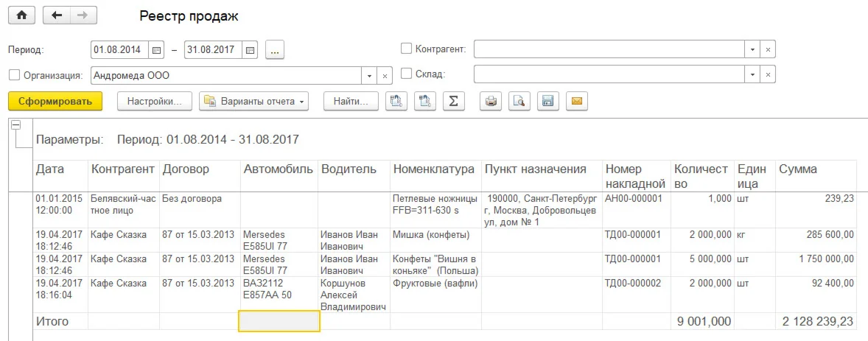Select total quantity 9 001,000

pyautogui.click(x=703, y=321)
